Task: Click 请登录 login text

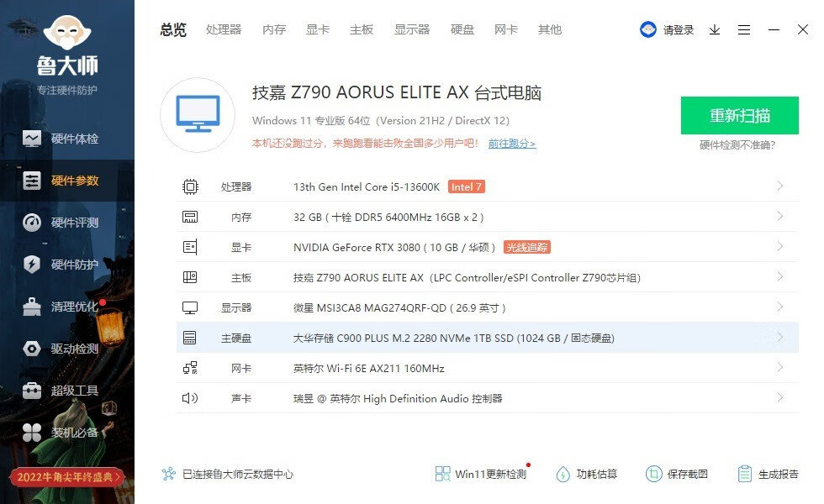Action: coord(679,30)
